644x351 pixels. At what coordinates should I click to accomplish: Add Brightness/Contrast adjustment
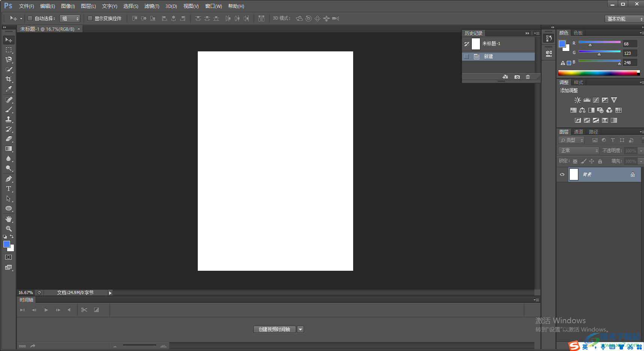point(578,100)
